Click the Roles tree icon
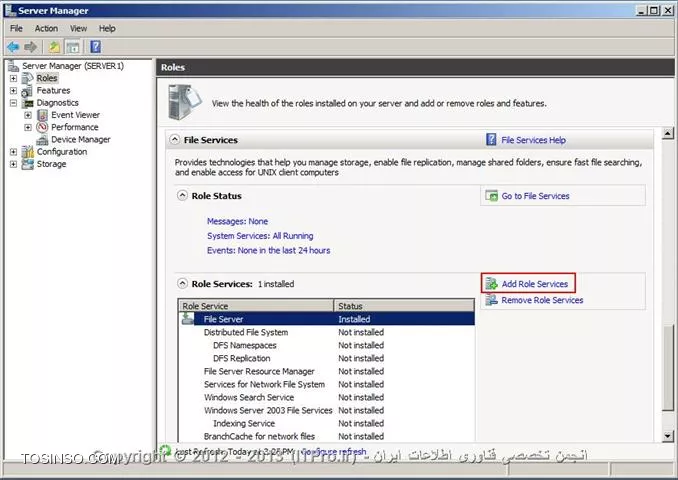This screenshot has width=678, height=480. click(x=27, y=78)
